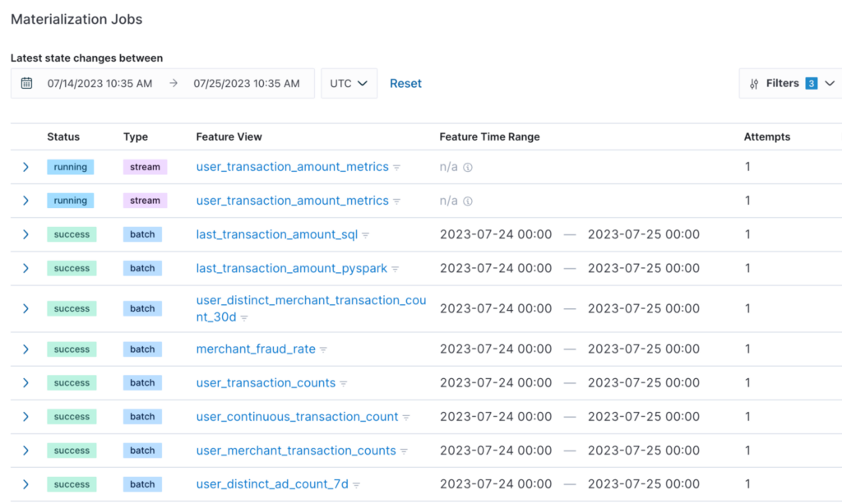
Task: Click the calendar icon in date range
Action: click(x=26, y=83)
